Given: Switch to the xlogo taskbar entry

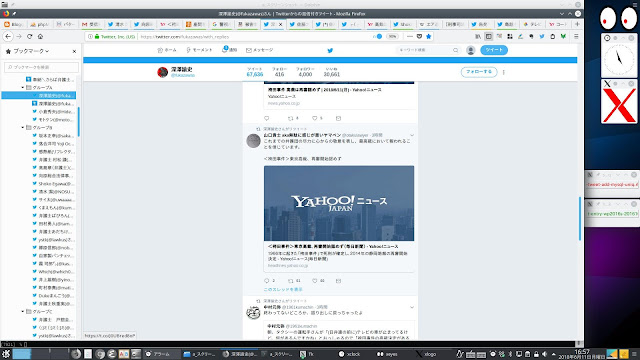Looking at the screenshot, I should click(x=426, y=354).
